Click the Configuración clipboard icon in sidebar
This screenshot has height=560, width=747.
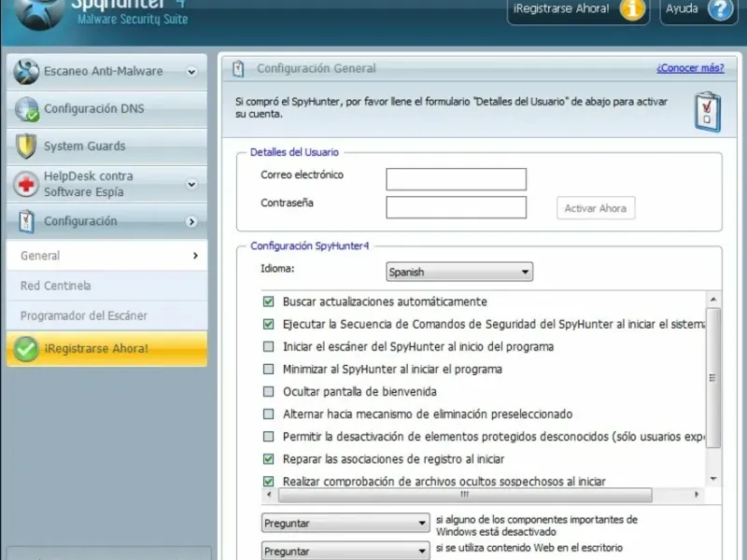(x=27, y=221)
